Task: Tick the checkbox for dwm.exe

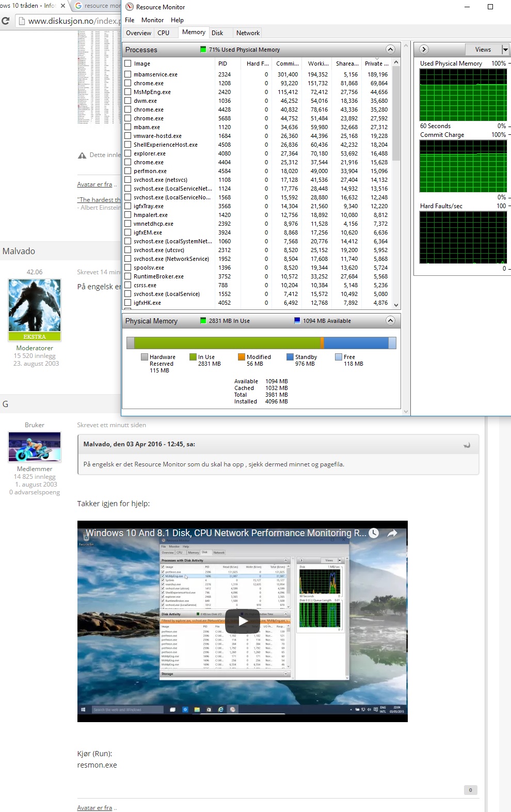Action: pyautogui.click(x=128, y=101)
